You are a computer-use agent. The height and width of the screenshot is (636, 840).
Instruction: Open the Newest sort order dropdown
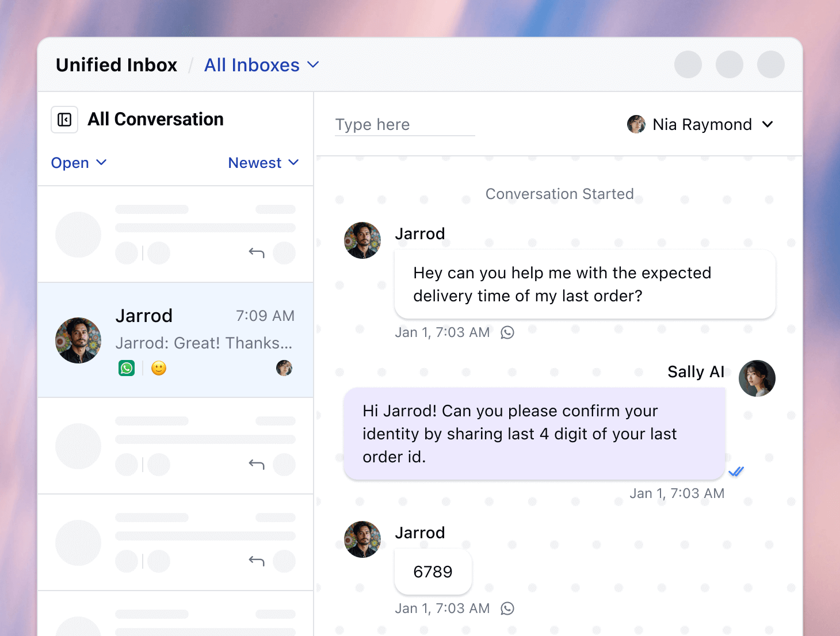(x=263, y=163)
